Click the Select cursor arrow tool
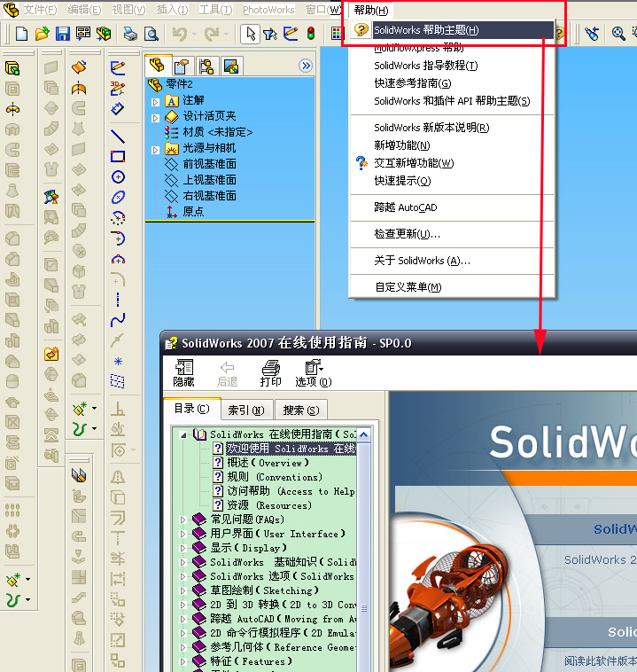This screenshot has width=637, height=672. [250, 34]
